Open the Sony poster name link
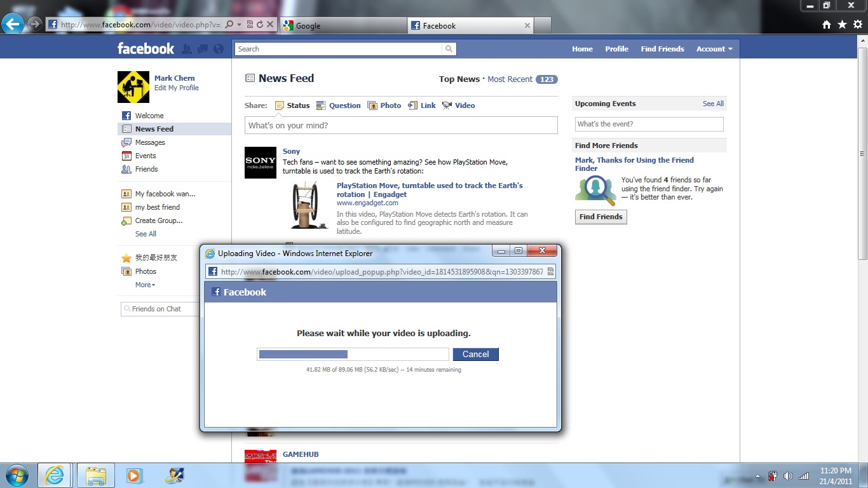 click(x=291, y=151)
